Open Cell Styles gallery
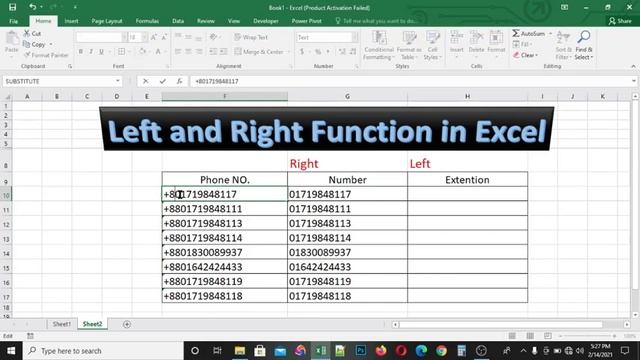Screen dimensions: 640x360 (432, 45)
